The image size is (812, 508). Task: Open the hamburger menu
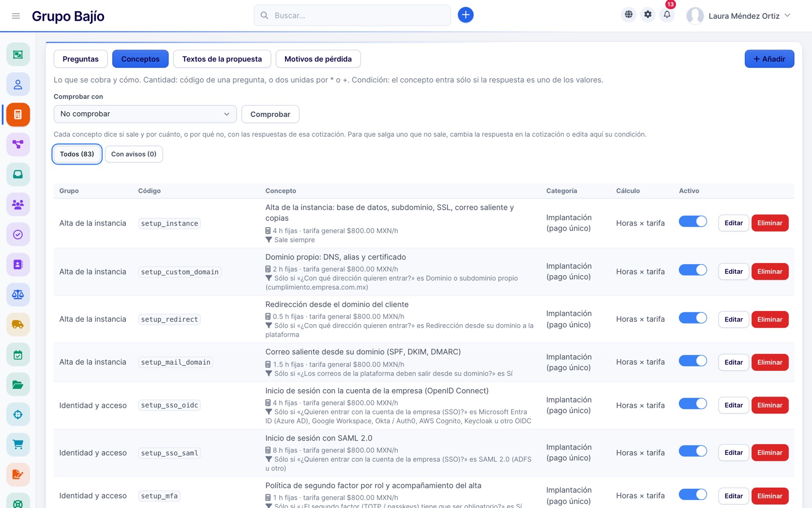tap(16, 16)
